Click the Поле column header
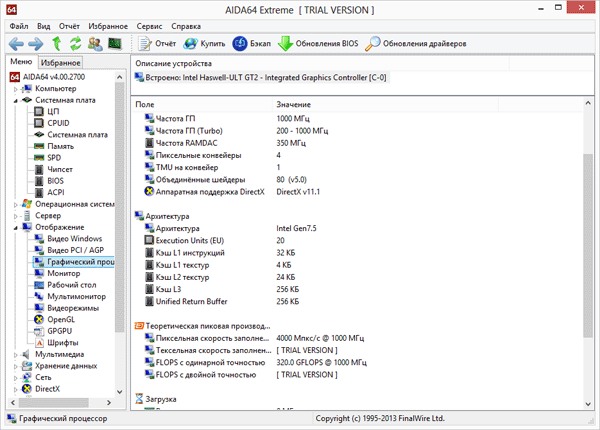This screenshot has width=600, height=430. point(202,104)
